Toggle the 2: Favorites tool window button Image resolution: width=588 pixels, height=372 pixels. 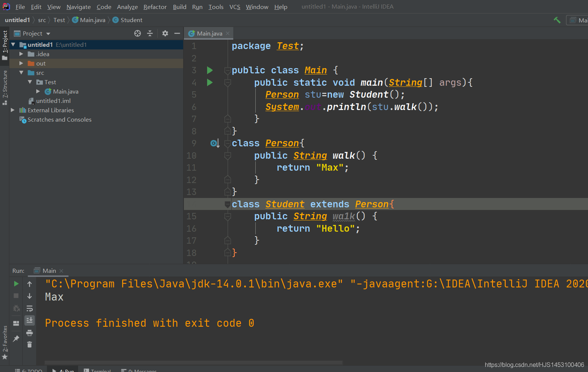pyautogui.click(x=4, y=342)
